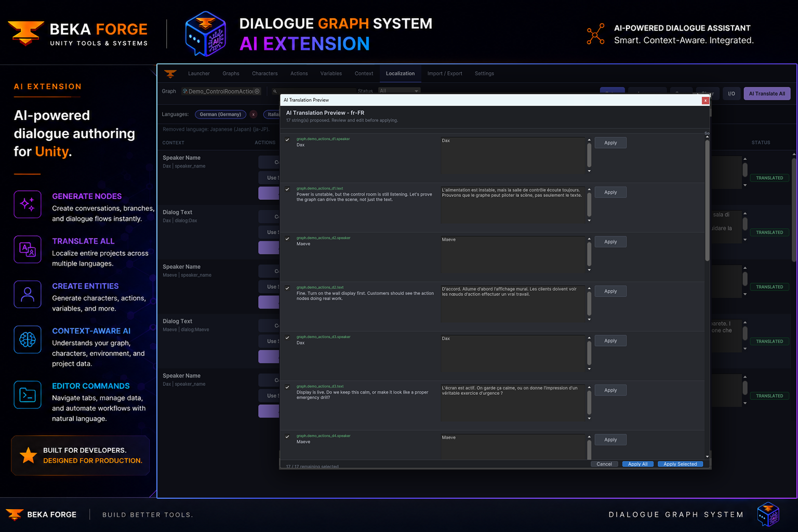
Task: Select the Actions tab
Action: pyautogui.click(x=299, y=74)
